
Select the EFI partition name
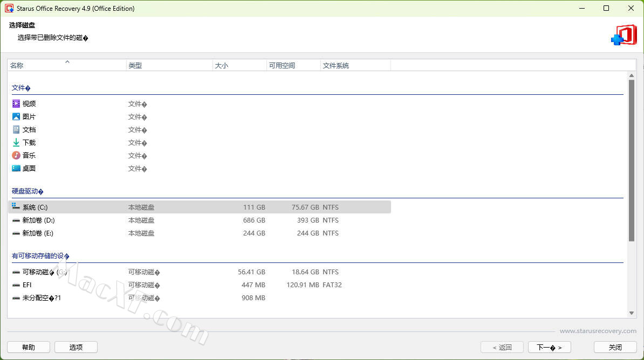pyautogui.click(x=27, y=285)
